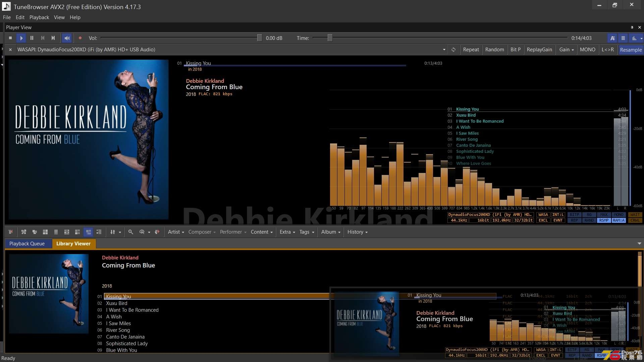Click the large Debbie Kirkland album cover
Image resolution: width=644 pixels, height=362 pixels.
pyautogui.click(x=89, y=139)
